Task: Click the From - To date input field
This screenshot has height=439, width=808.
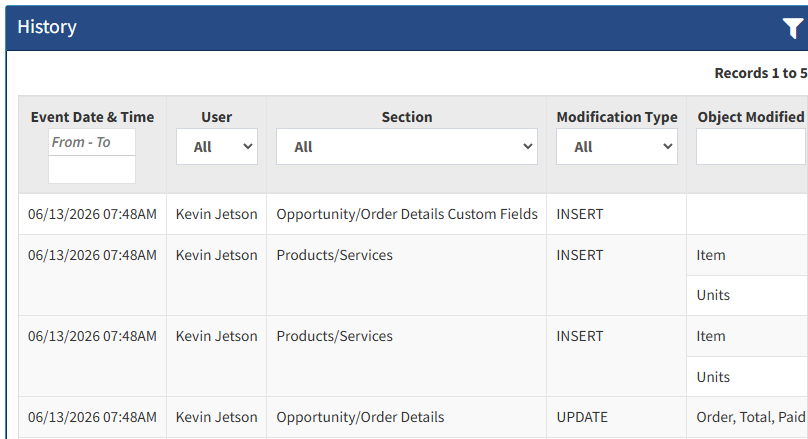Action: point(92,142)
